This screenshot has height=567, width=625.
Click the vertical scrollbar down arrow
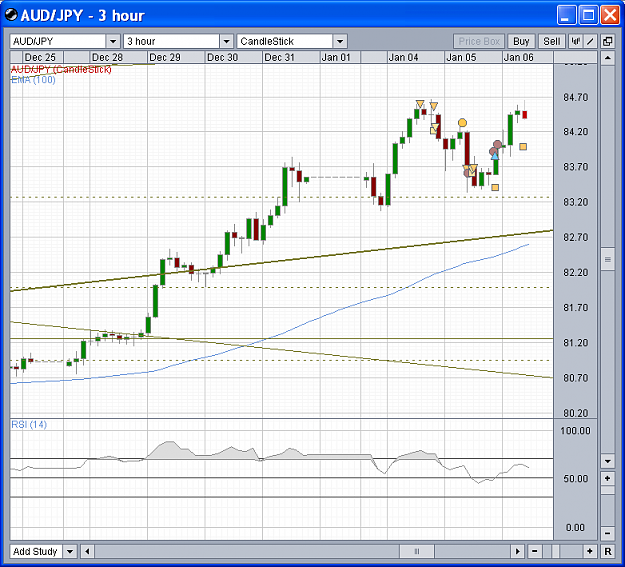point(607,462)
